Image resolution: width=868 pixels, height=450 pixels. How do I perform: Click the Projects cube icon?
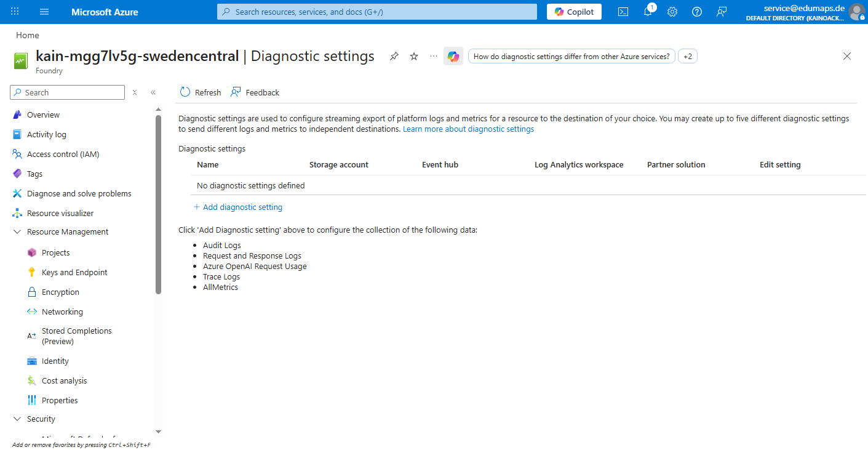point(32,253)
